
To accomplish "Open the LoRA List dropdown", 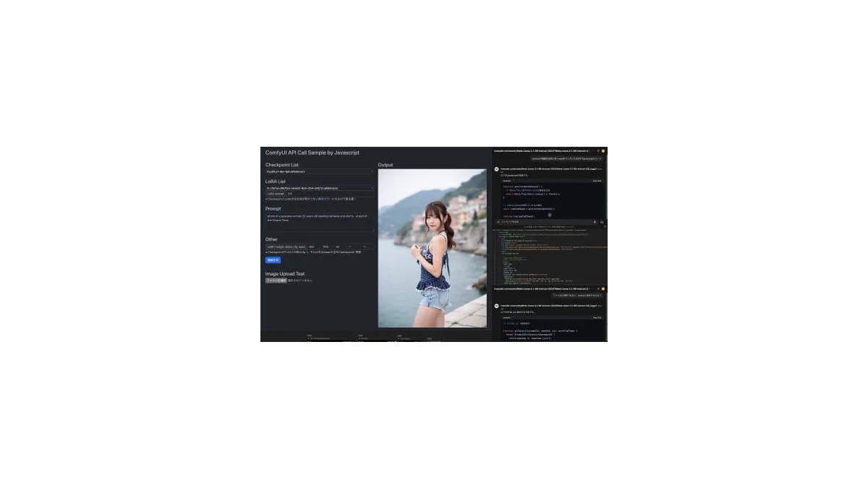I will click(319, 188).
